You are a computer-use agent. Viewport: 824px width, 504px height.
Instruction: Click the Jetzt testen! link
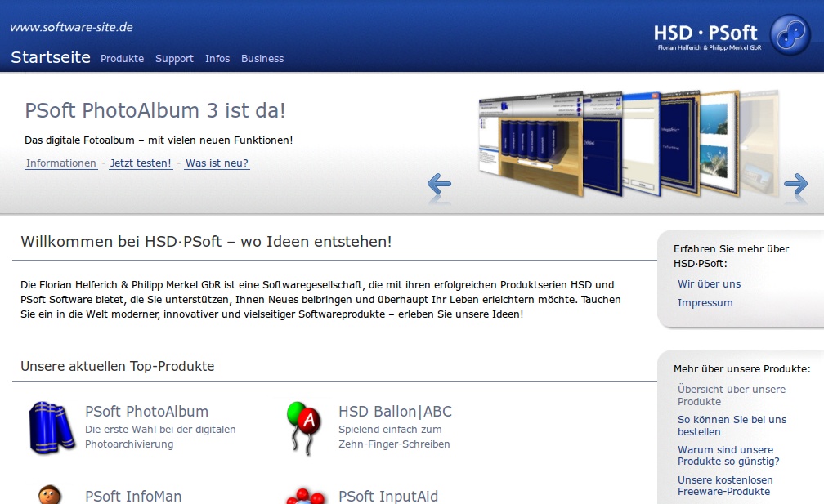point(141,163)
